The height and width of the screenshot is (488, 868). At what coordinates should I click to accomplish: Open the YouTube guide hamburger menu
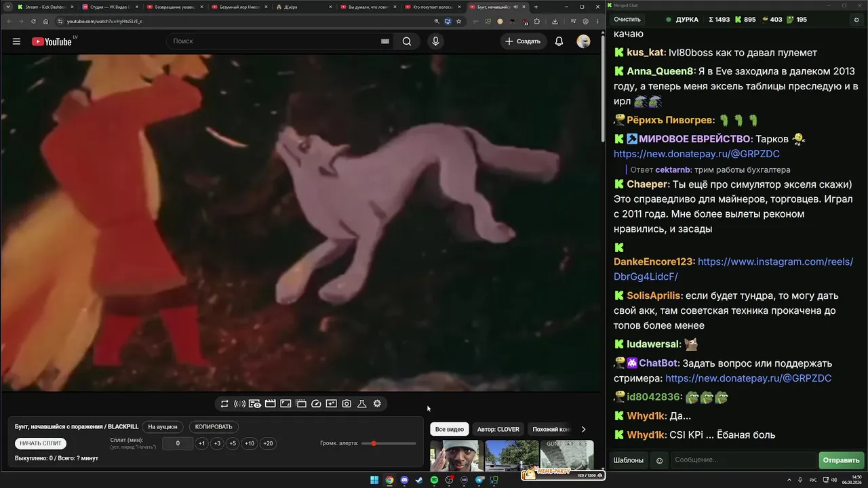(16, 41)
